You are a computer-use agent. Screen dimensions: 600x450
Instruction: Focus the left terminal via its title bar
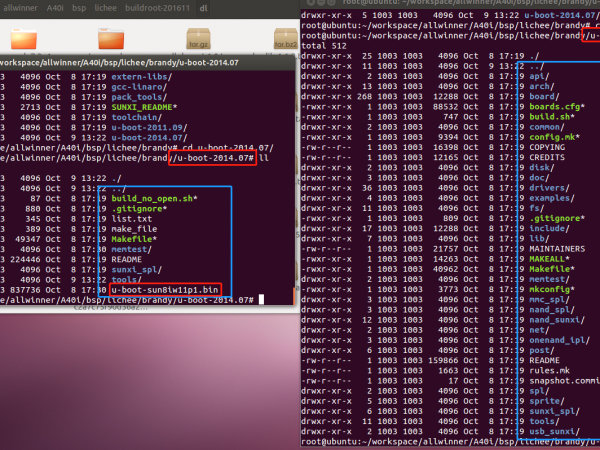[x=150, y=62]
